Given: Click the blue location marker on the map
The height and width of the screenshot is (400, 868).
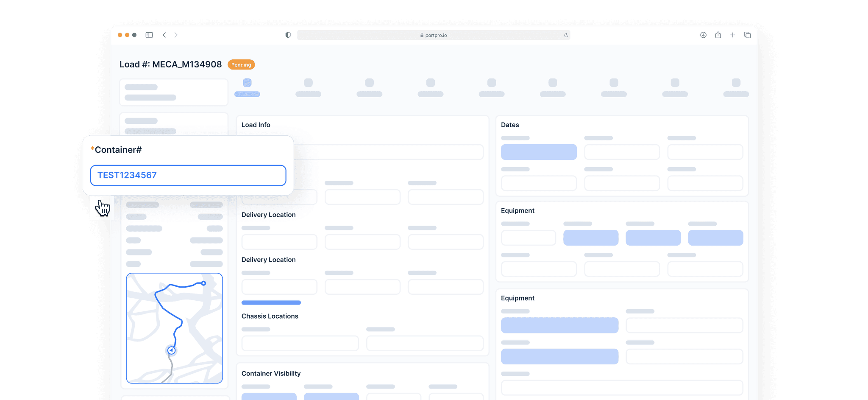Looking at the screenshot, I should coord(171,350).
